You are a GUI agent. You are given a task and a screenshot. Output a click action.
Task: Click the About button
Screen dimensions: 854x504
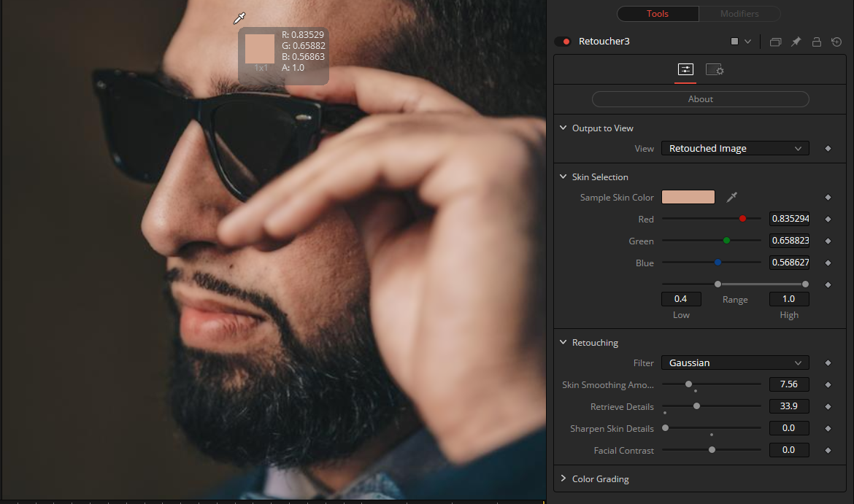[700, 99]
